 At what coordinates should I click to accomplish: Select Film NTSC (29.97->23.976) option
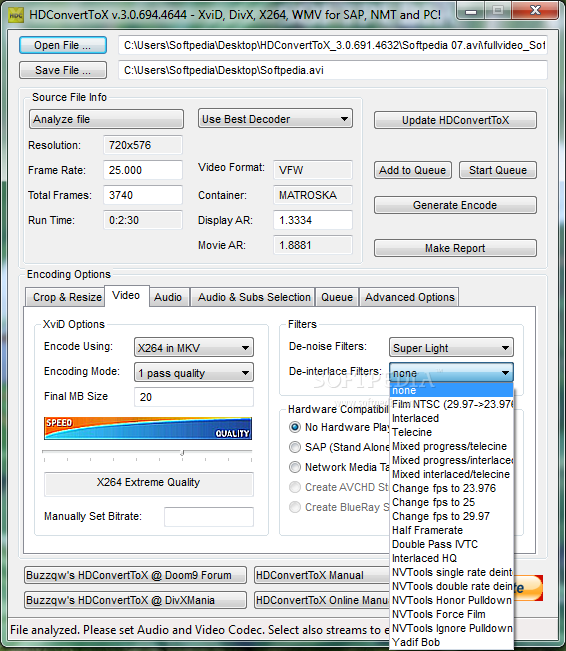coord(452,404)
